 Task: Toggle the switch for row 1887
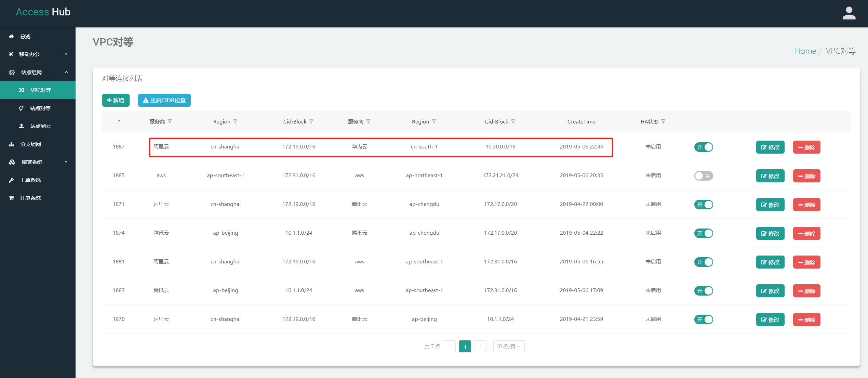click(703, 147)
